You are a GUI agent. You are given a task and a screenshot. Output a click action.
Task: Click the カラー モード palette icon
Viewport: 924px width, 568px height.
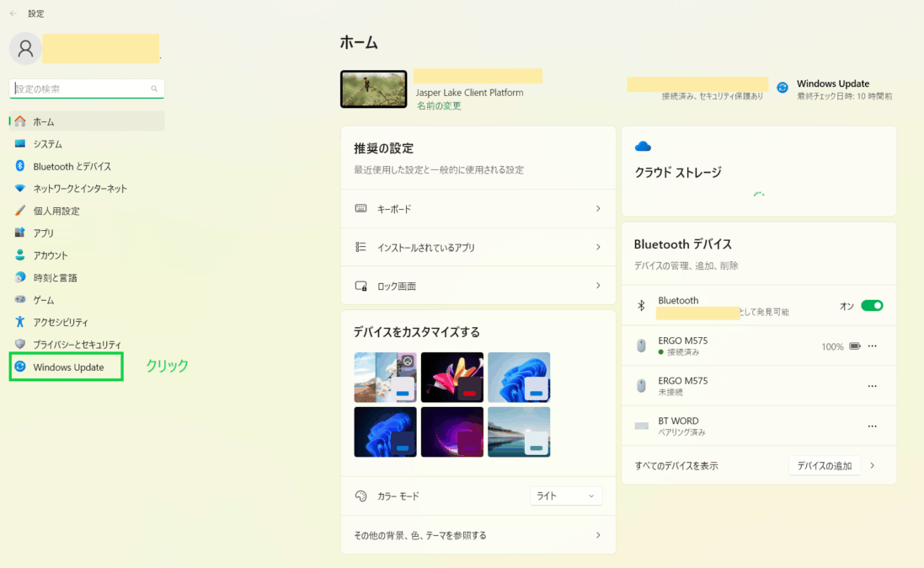click(x=361, y=496)
